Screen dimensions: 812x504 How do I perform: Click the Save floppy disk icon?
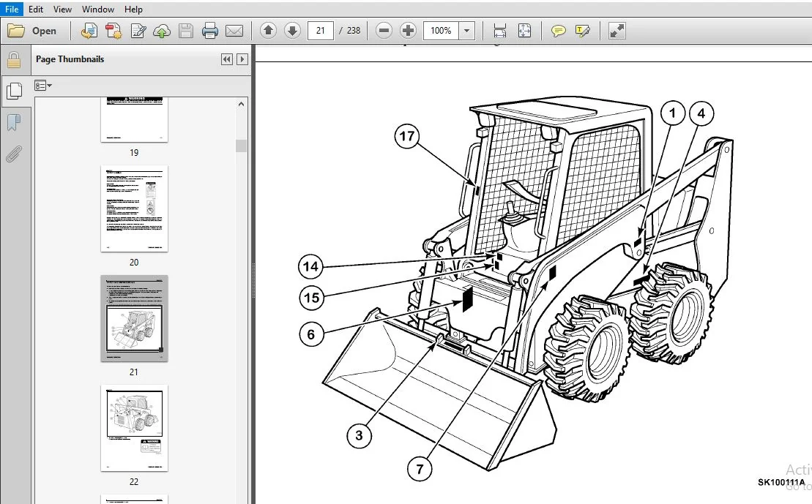186,31
